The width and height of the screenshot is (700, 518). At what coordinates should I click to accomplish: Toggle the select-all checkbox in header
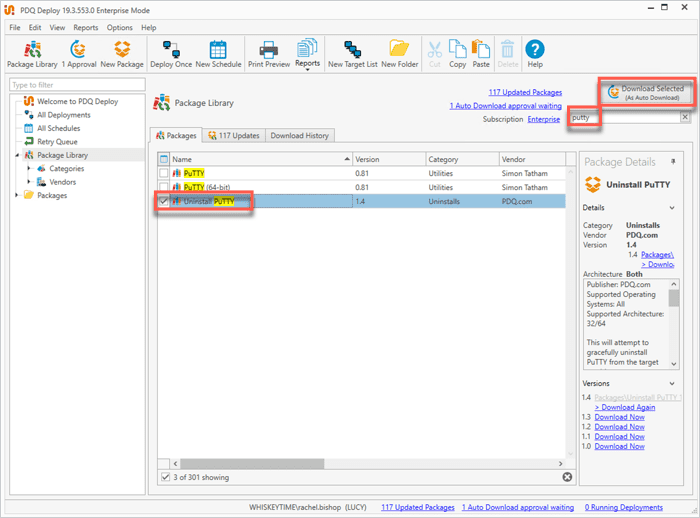(x=164, y=159)
